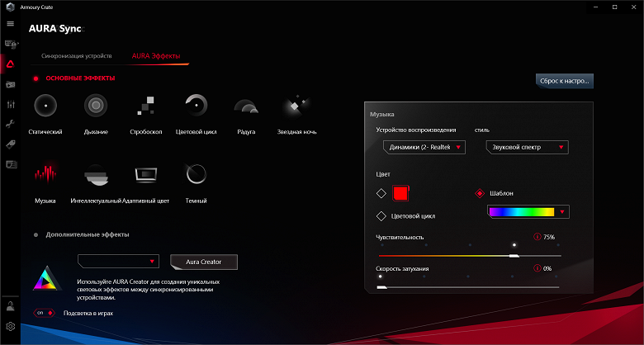
Task: Open the additional effects empty dropdown
Action: click(x=118, y=261)
